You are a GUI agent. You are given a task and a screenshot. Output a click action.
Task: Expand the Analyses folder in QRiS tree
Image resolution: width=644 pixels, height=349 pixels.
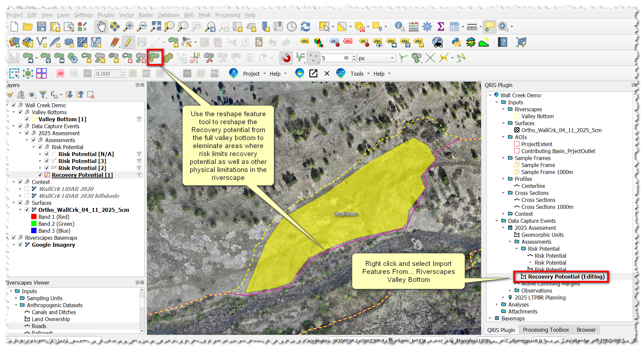(497, 305)
